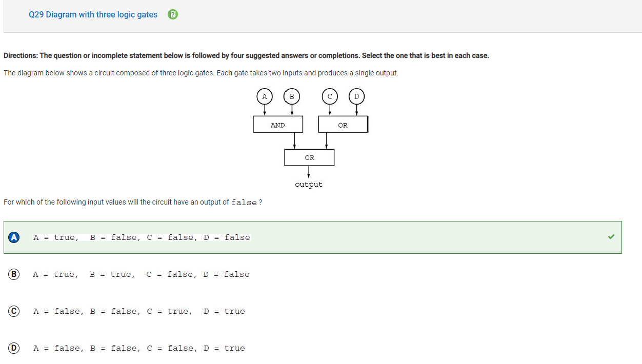Screen dimensions: 642x364
Task: Click the output label below the circuit
Action: [309, 185]
